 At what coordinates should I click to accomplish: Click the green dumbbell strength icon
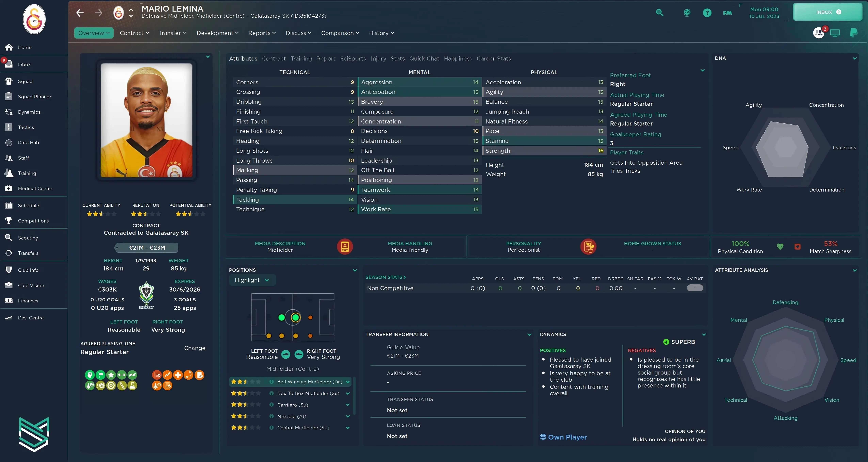(x=122, y=375)
